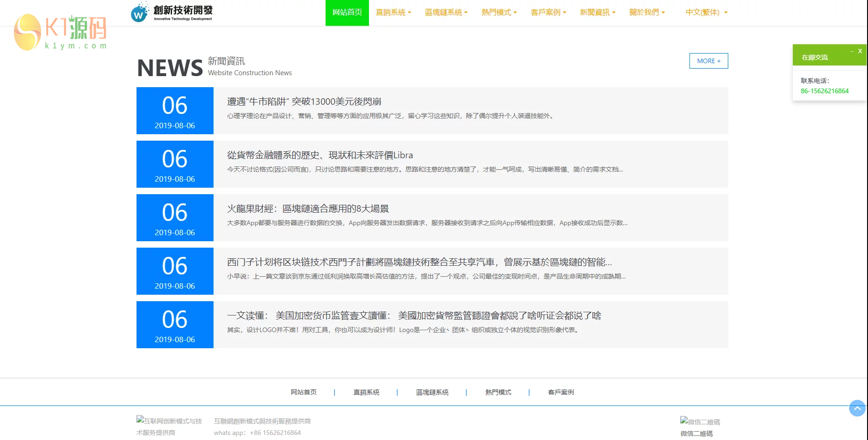868x440 pixels.
Task: Click the footer text whats app +86 15626216864
Action: pyautogui.click(x=257, y=433)
